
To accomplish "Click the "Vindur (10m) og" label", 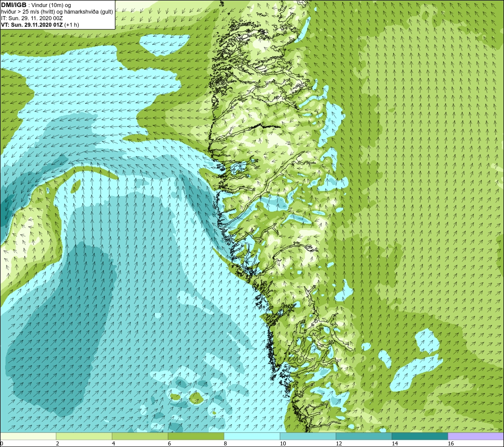I will 51,6.
